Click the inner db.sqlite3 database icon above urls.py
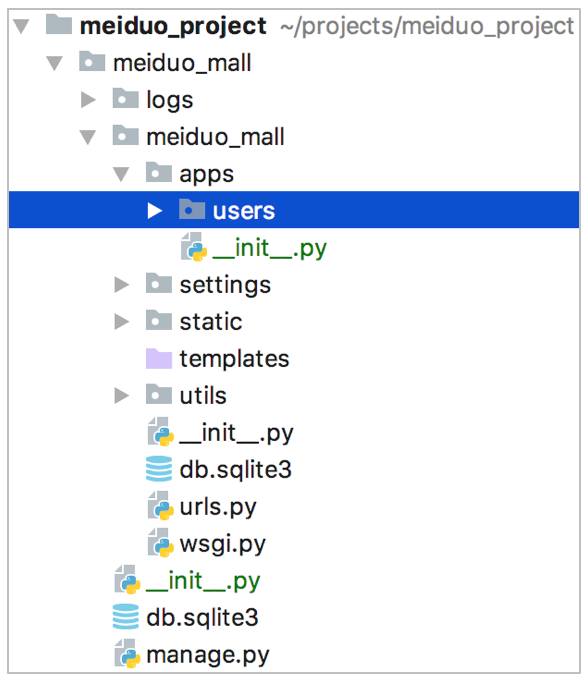The height and width of the screenshot is (680, 588). tap(159, 469)
